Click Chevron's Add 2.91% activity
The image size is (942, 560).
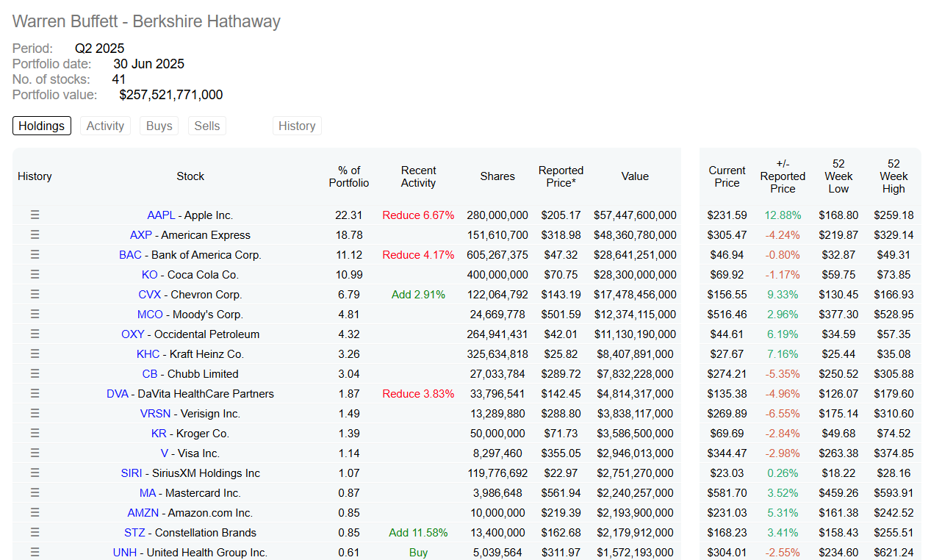click(x=418, y=295)
